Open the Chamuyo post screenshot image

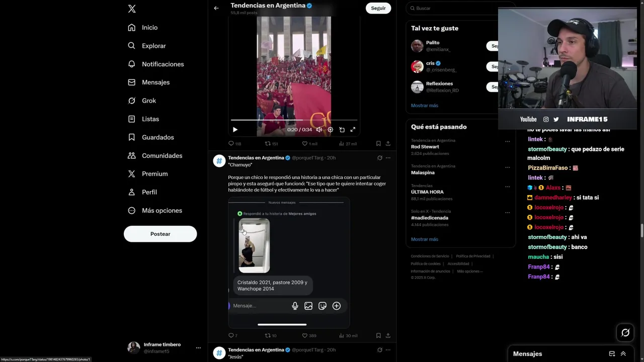289,262
